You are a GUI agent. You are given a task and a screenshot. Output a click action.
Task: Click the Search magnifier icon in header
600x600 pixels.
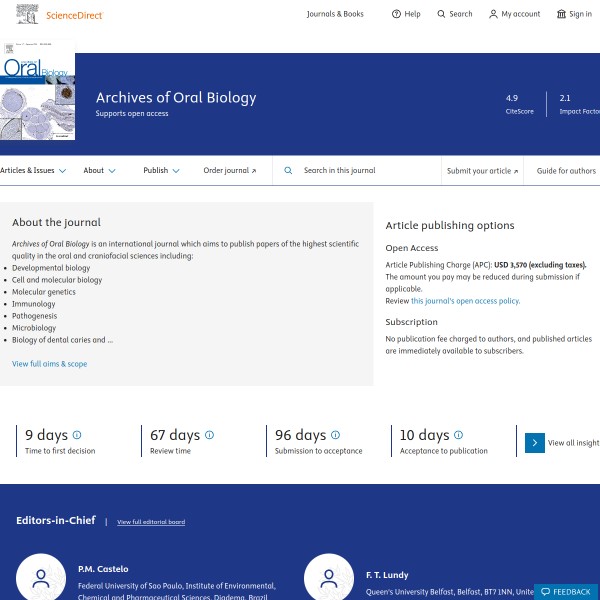442,14
